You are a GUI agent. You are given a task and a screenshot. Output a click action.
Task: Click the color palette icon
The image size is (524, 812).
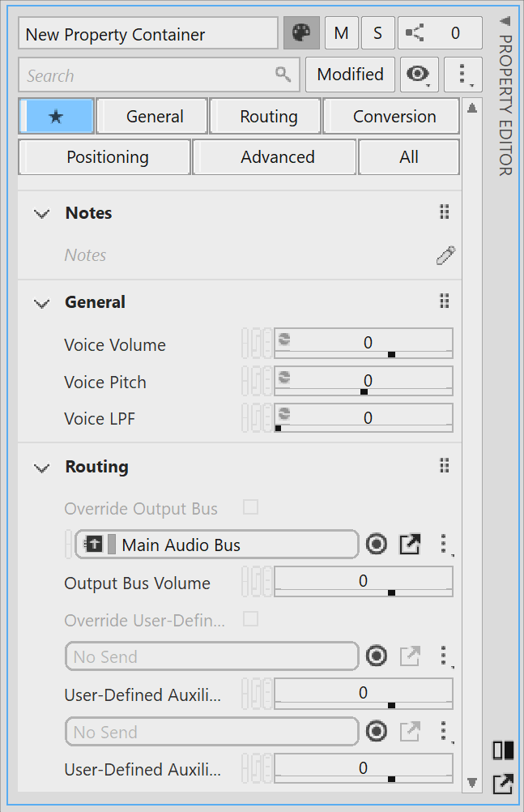(x=300, y=33)
